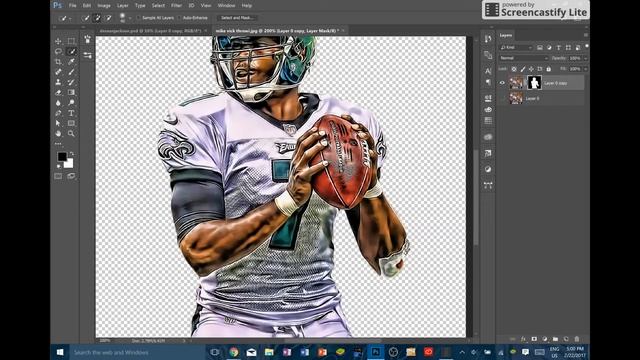The height and width of the screenshot is (360, 640).
Task: Swap foreground and background colors
Action: 72,153
